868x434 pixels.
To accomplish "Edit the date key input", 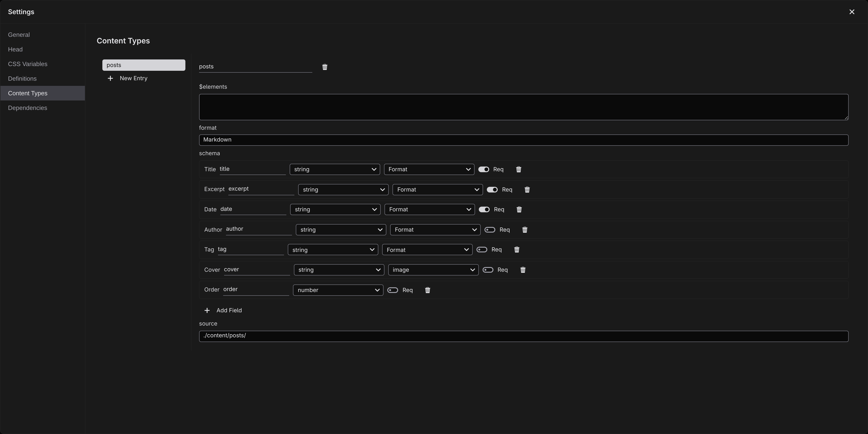I will (253, 209).
